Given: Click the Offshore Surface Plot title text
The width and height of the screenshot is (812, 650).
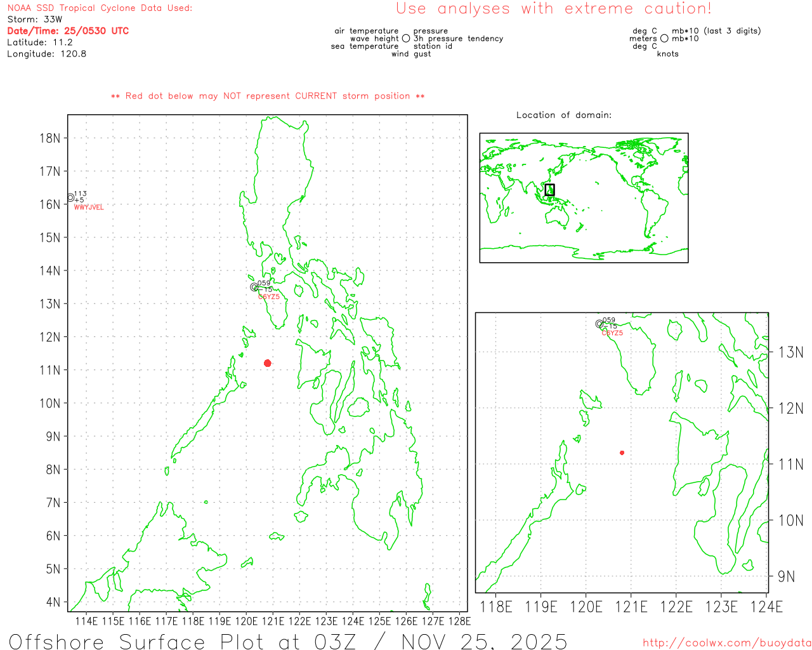Looking at the screenshot, I should point(287,641).
